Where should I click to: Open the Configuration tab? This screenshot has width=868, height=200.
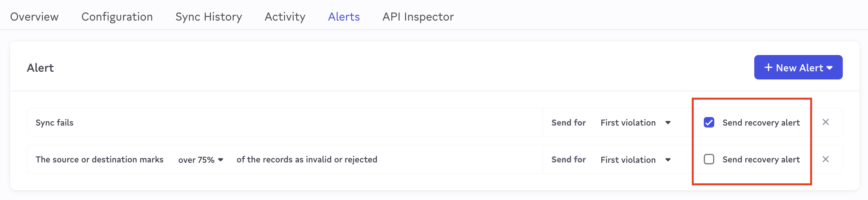(x=117, y=17)
